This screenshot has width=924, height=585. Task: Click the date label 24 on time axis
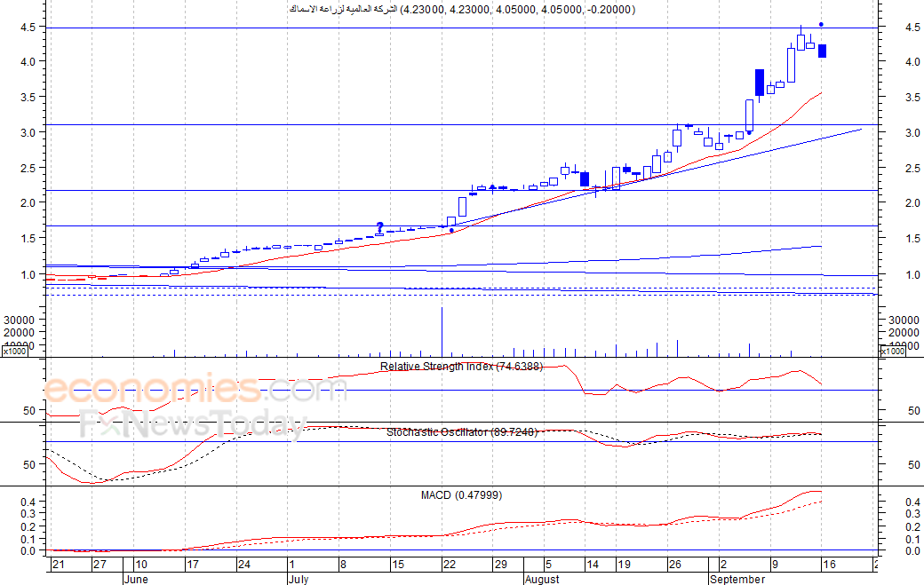(243, 565)
